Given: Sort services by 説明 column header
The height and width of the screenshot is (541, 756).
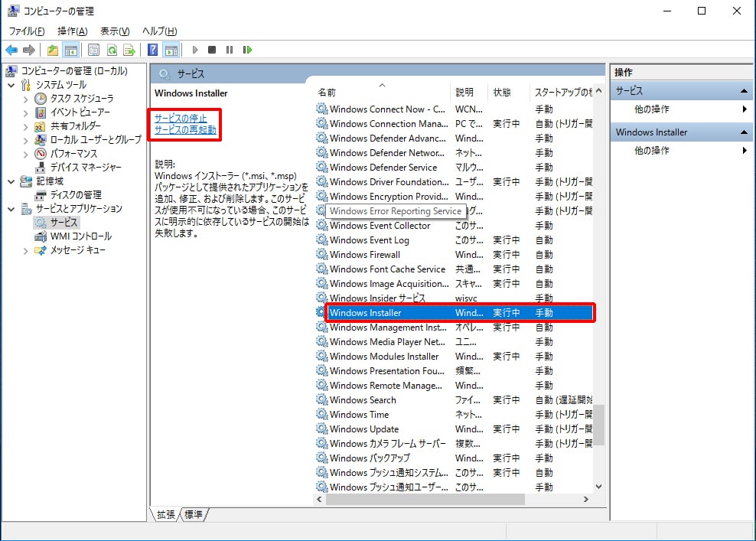Looking at the screenshot, I should tap(470, 92).
